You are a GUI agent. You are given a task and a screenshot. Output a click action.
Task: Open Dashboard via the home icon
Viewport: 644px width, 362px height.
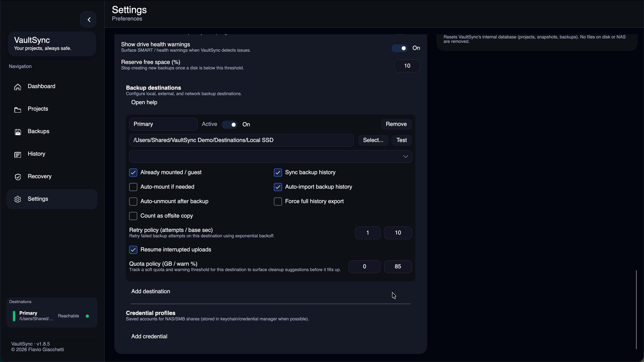pos(18,87)
